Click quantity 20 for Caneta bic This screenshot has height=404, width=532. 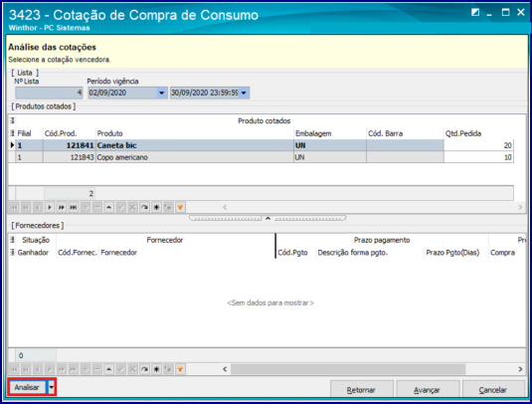(478, 145)
